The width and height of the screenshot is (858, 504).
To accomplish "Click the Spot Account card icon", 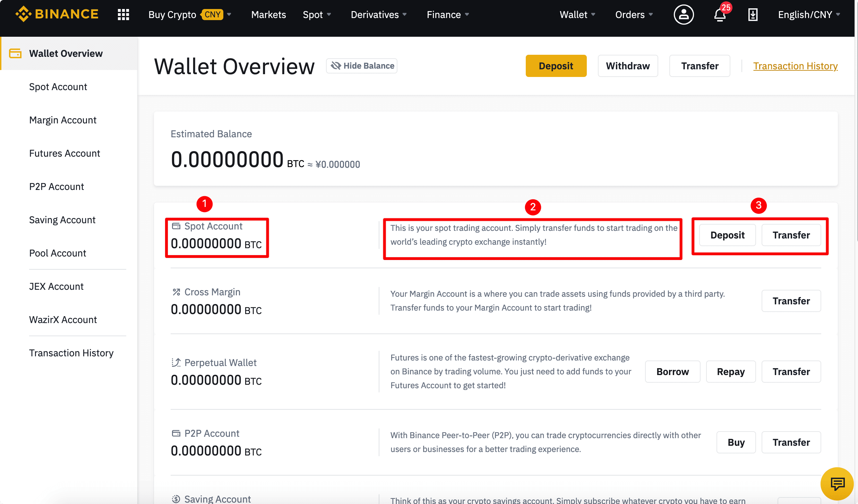I will [176, 226].
